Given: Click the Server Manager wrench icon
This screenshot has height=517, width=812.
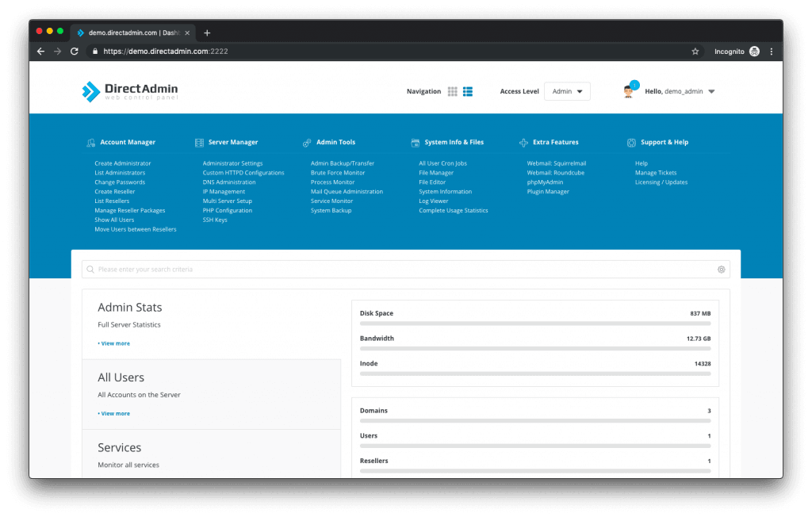Looking at the screenshot, I should coord(198,142).
